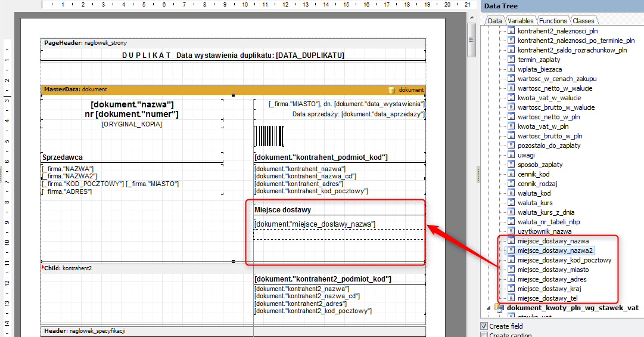Uncheck the Create field checkbox

tap(484, 326)
